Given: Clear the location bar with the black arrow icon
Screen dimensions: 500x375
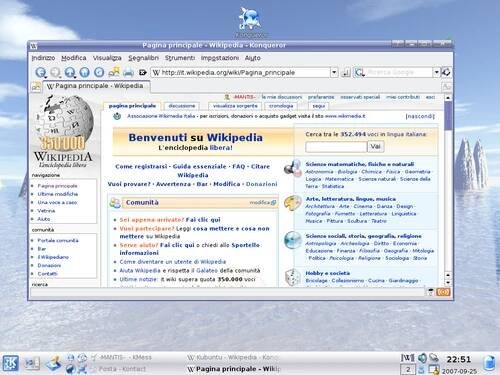Looking at the screenshot, I should point(143,72).
